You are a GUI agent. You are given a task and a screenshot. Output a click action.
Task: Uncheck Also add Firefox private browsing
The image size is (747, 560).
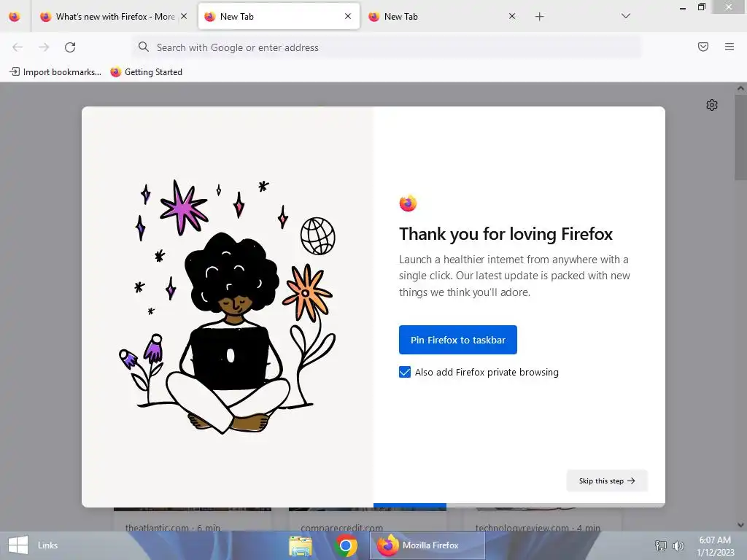[x=404, y=372]
